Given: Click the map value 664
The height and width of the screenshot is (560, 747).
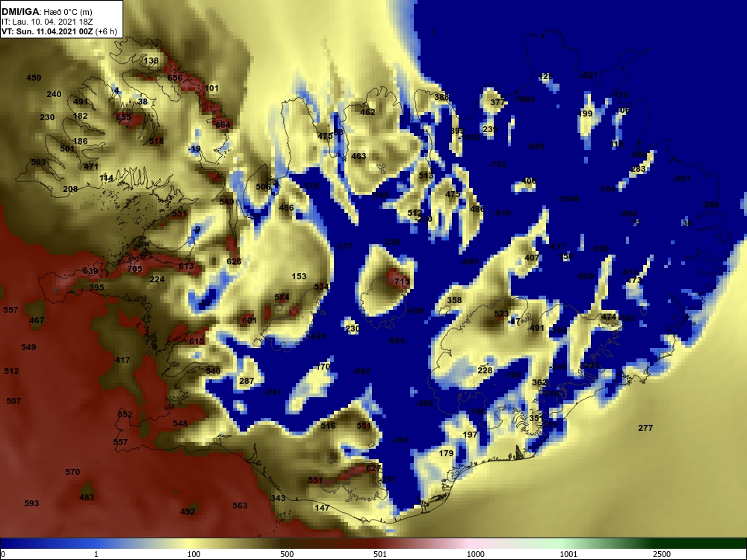Looking at the screenshot, I should 223,125.
